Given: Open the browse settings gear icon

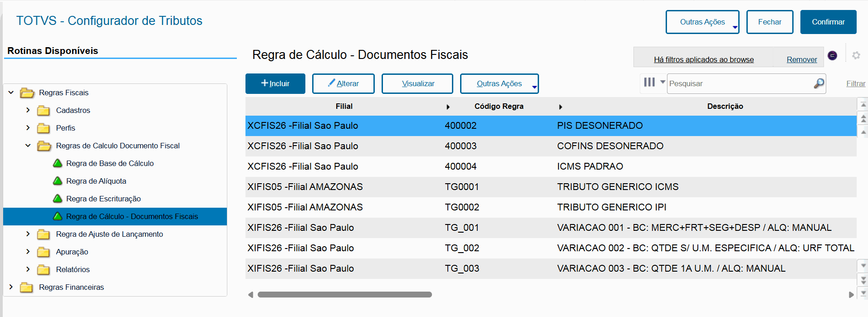Looking at the screenshot, I should 856,55.
